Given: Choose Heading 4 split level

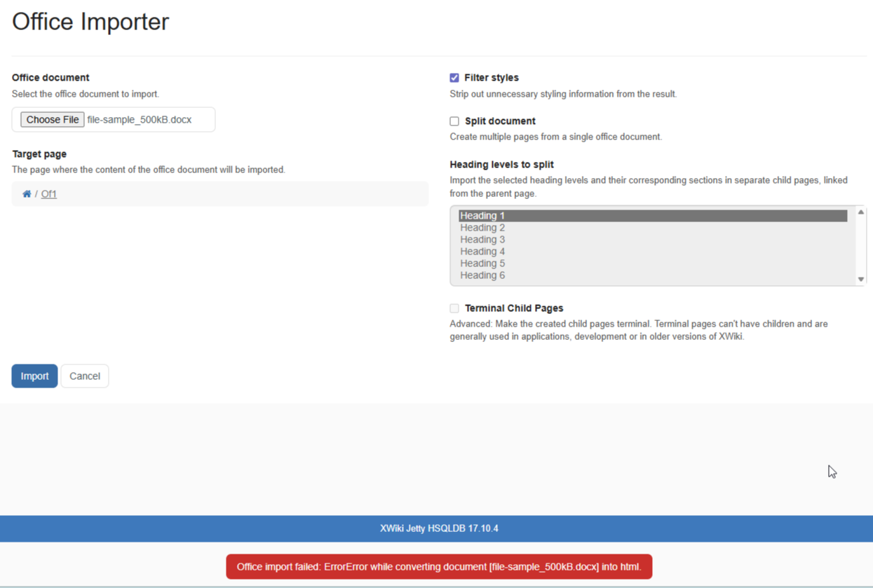Looking at the screenshot, I should point(482,252).
